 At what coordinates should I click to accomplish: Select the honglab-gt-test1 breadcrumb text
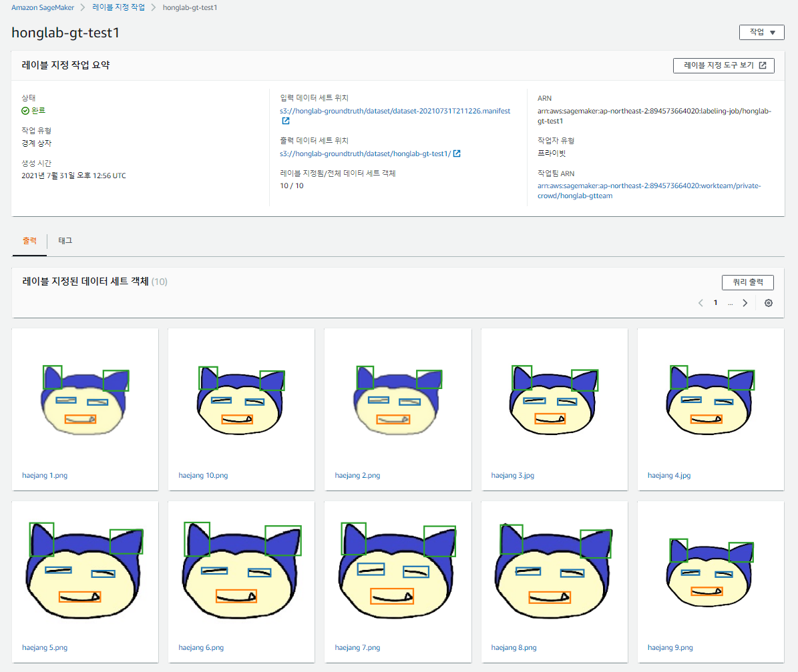tap(190, 7)
